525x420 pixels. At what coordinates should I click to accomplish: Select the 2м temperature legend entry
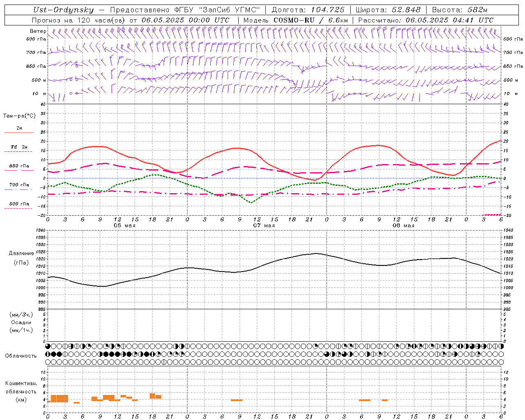pyautogui.click(x=19, y=128)
